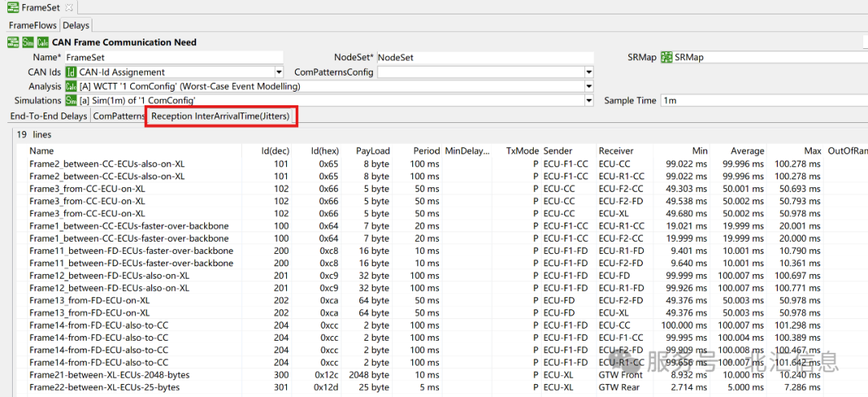868x397 pixels.
Task: Click the 10.240 ms Max value
Action: tap(800, 374)
